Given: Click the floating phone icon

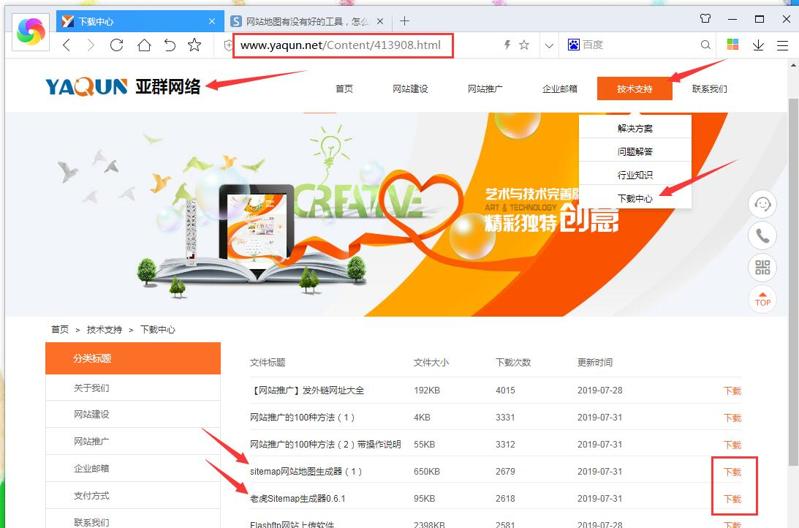Looking at the screenshot, I should pos(762,236).
